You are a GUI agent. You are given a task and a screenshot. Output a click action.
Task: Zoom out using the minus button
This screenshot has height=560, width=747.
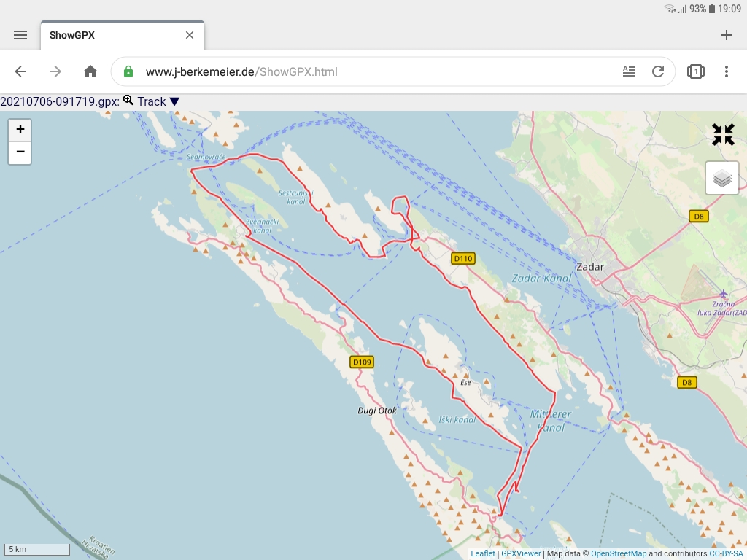click(x=20, y=153)
